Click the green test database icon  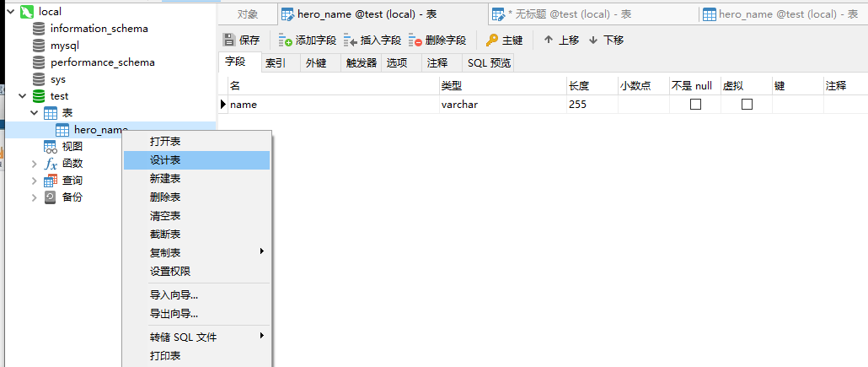39,96
